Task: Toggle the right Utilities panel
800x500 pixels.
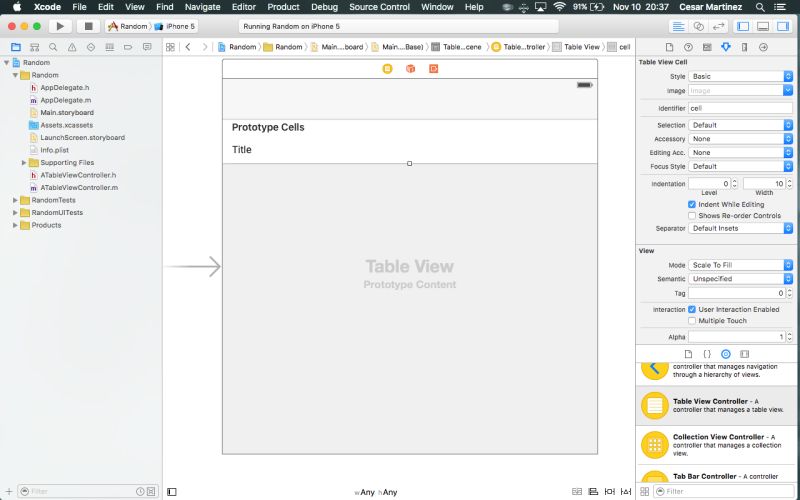Action: click(x=783, y=27)
